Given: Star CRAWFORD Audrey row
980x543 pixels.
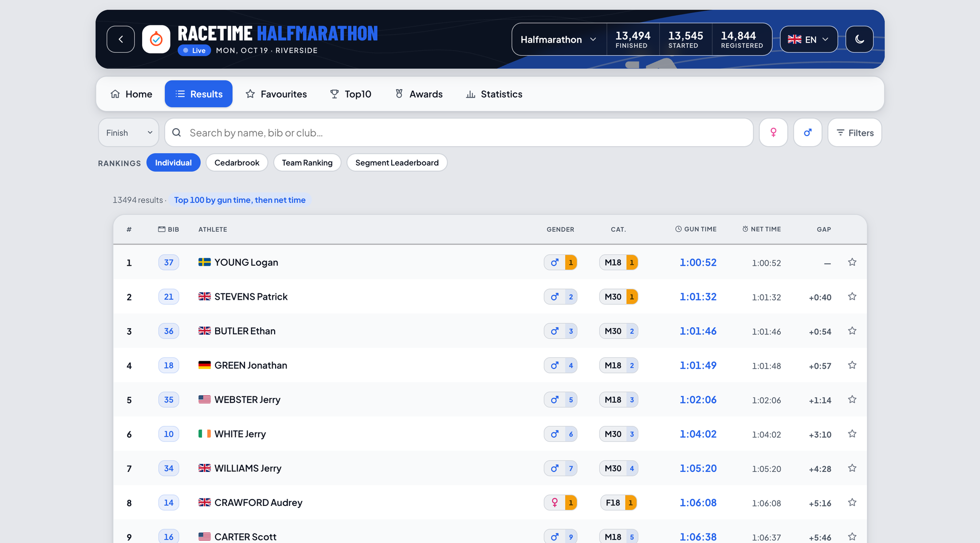Looking at the screenshot, I should tap(852, 502).
